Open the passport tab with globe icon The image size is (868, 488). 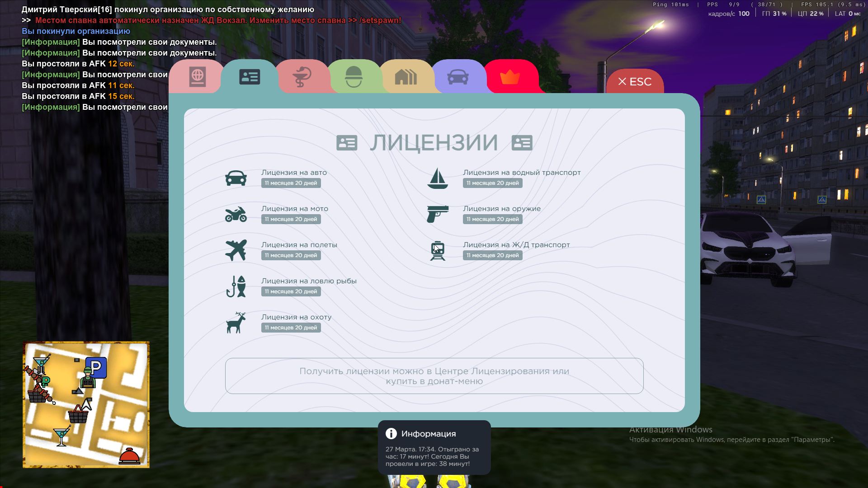click(197, 77)
